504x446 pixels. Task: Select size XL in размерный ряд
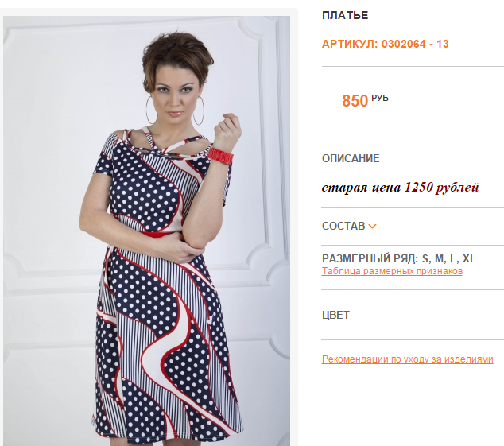click(x=469, y=258)
